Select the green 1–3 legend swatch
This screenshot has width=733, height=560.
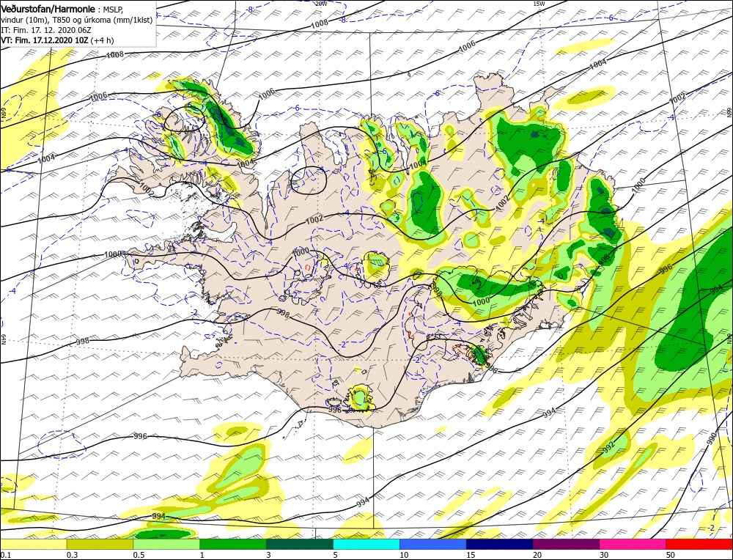[233, 544]
